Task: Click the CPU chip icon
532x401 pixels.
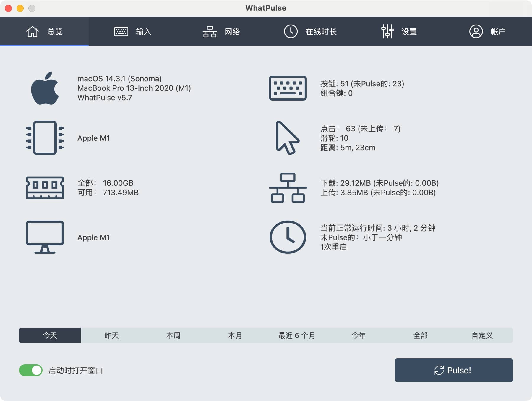Action: coord(45,138)
